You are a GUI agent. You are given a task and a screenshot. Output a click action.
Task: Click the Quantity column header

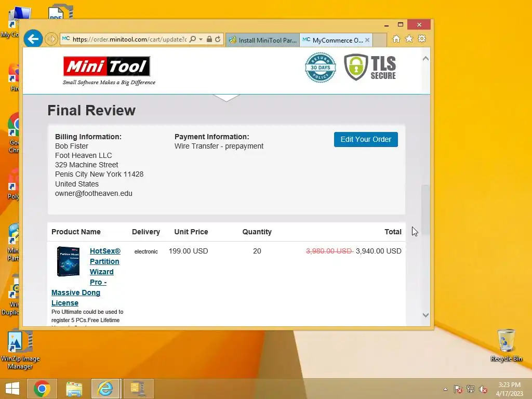click(x=257, y=232)
